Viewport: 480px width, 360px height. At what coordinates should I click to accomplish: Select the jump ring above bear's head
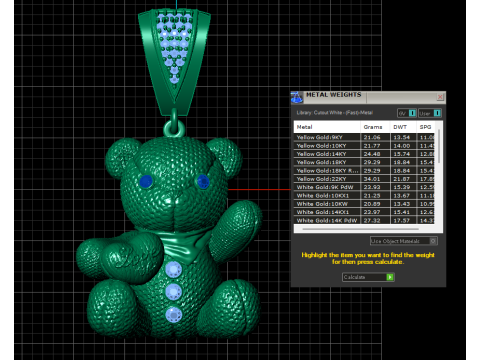coord(174,128)
